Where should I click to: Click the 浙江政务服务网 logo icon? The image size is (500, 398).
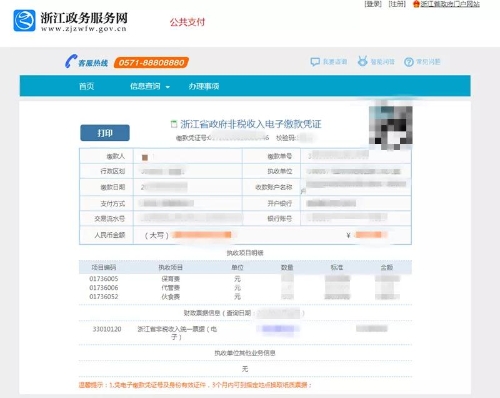click(x=24, y=21)
